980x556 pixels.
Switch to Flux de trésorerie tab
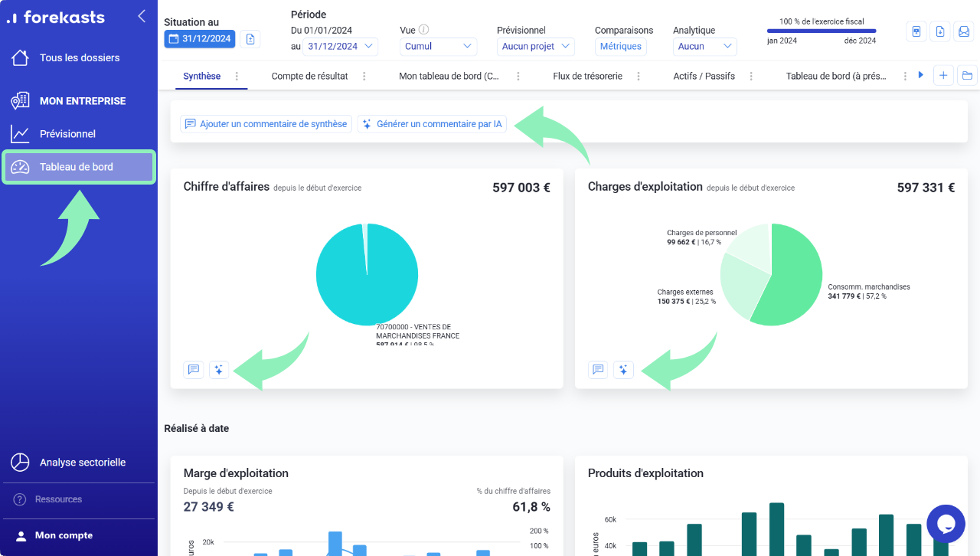587,76
